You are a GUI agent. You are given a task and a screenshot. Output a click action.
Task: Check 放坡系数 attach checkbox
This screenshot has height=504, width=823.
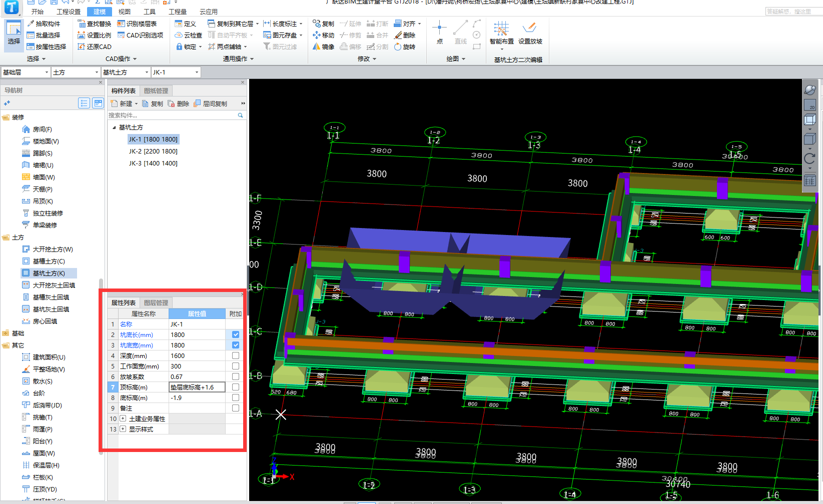pyautogui.click(x=236, y=376)
